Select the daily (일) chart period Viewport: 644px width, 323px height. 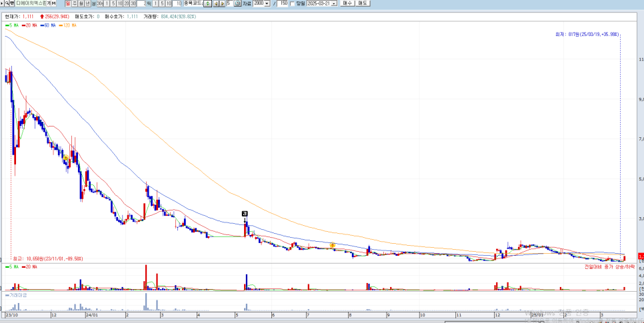[x=68, y=3]
